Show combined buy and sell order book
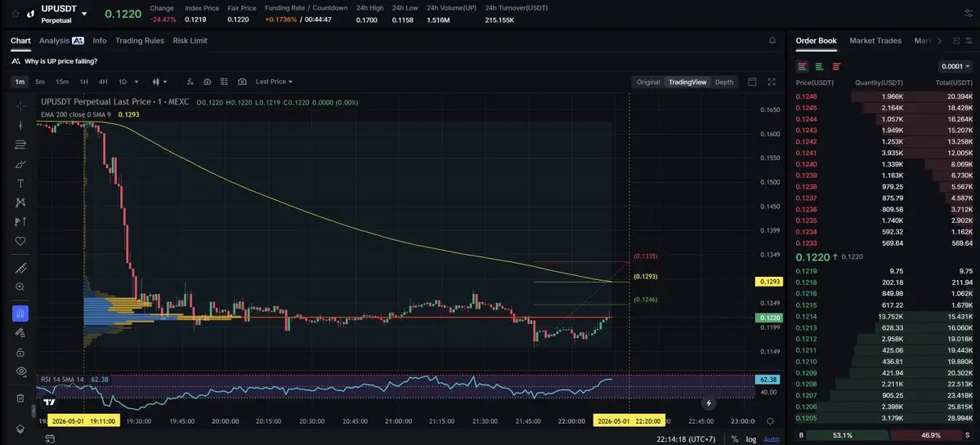 tap(803, 66)
